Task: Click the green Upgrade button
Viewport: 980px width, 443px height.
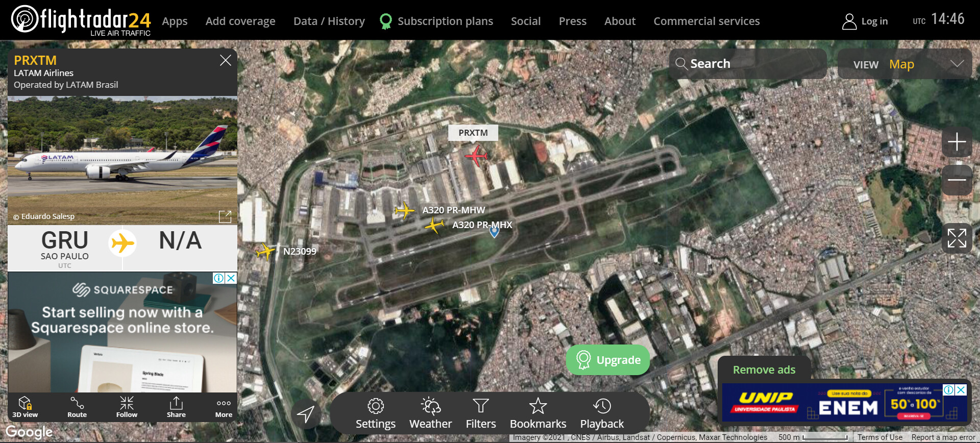Action: tap(608, 360)
